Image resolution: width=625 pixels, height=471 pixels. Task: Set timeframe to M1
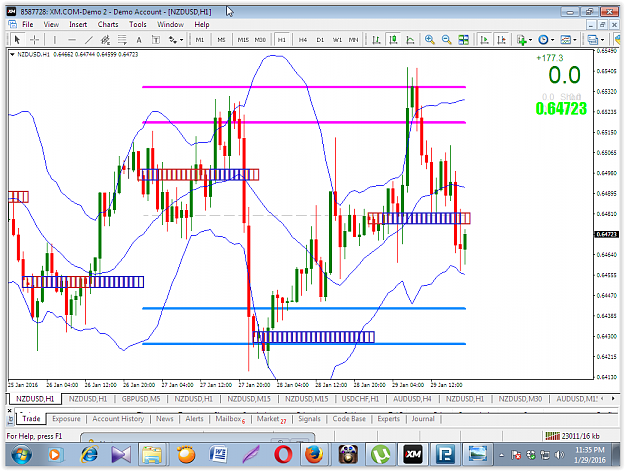(200, 39)
